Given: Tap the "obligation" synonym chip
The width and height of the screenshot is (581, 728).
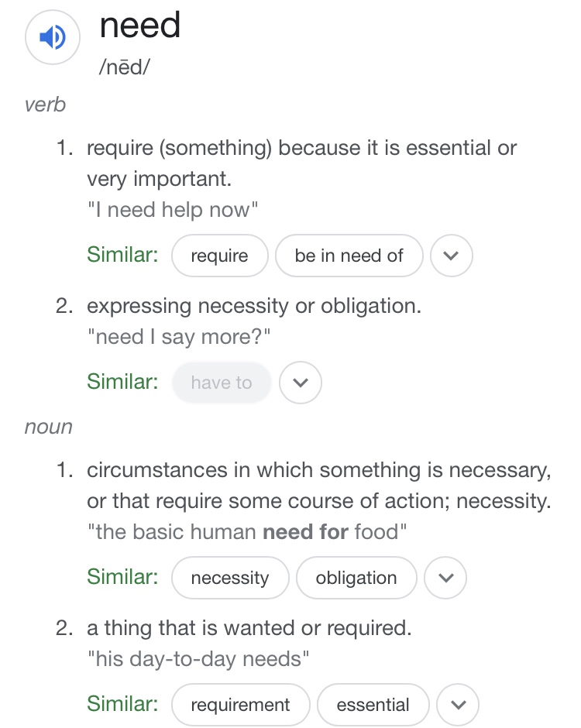Looking at the screenshot, I should click(356, 579).
